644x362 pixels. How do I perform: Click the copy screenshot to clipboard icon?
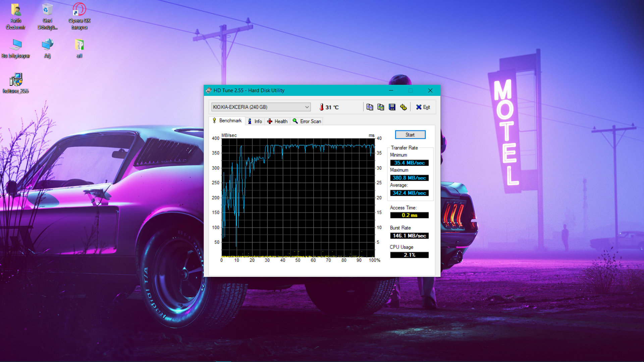tap(381, 107)
